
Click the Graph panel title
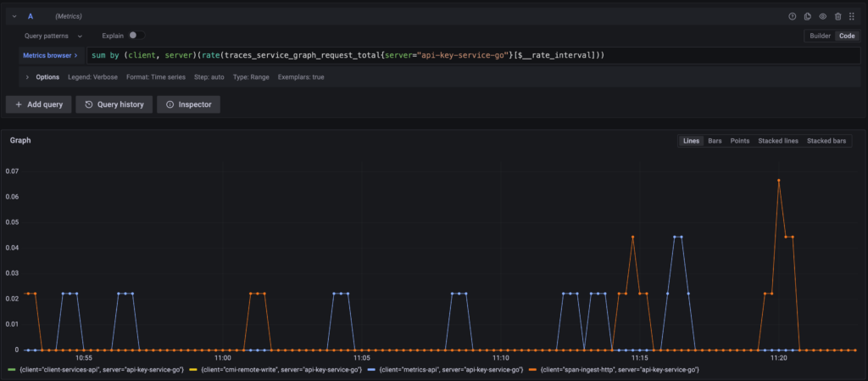(x=20, y=141)
